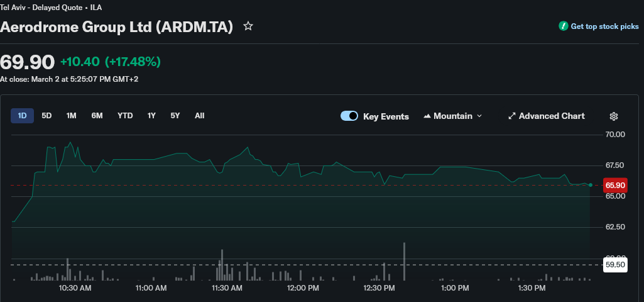
Task: Switch to the 1M range tab
Action: 72,116
